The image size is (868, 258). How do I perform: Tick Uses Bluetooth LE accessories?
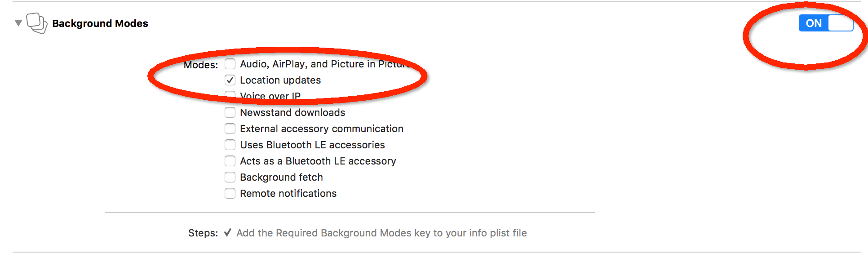pyautogui.click(x=230, y=145)
